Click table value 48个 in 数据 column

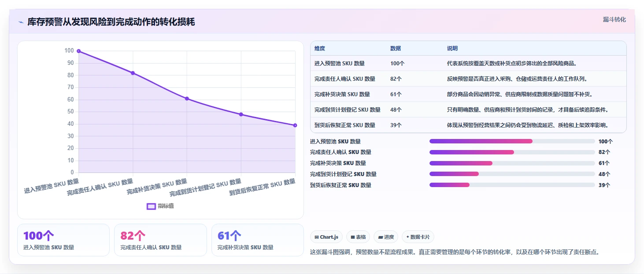point(396,110)
